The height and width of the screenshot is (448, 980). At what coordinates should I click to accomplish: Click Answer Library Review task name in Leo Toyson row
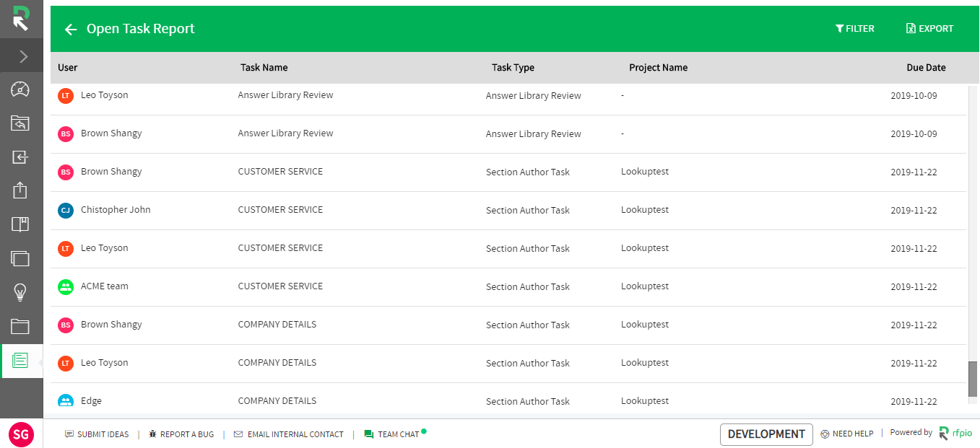point(286,95)
